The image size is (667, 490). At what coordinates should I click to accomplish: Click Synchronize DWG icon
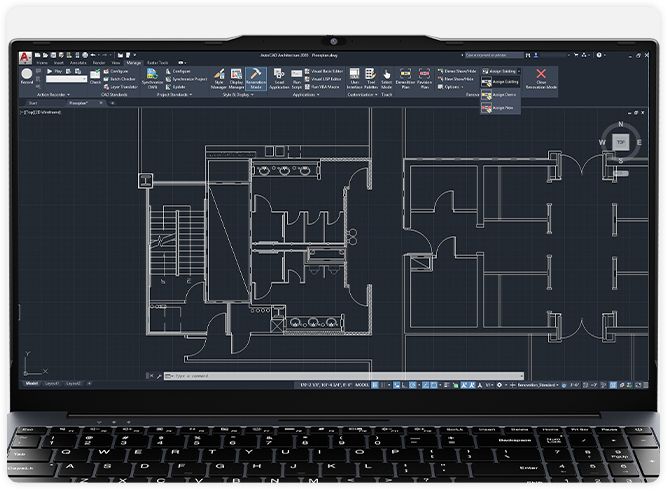[x=153, y=79]
